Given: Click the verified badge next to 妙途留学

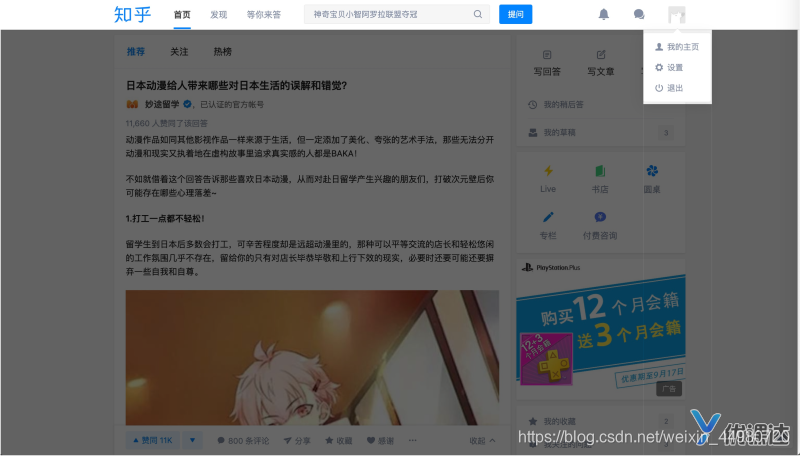Looking at the screenshot, I should pyautogui.click(x=187, y=104).
